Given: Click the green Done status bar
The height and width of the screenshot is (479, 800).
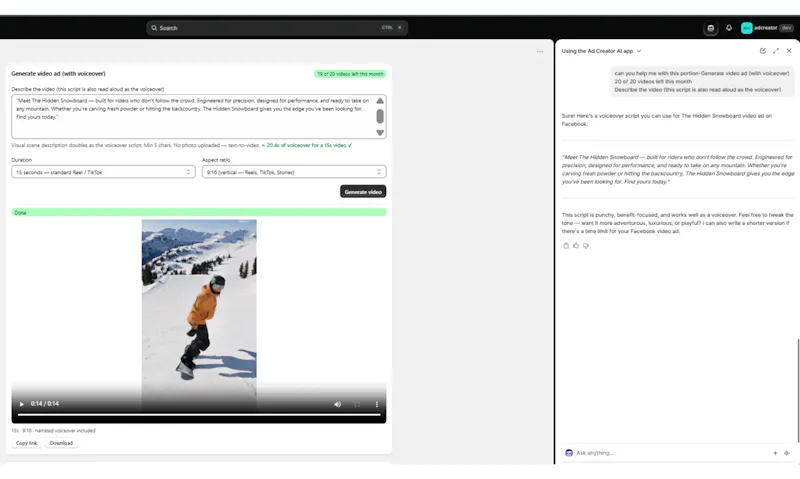Looking at the screenshot, I should [x=199, y=212].
